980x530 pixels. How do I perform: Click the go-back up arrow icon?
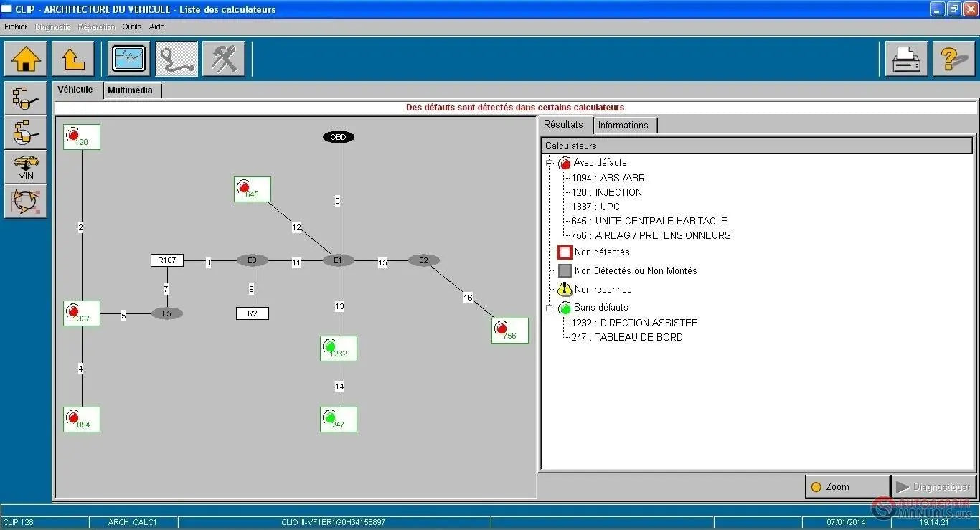(73, 59)
